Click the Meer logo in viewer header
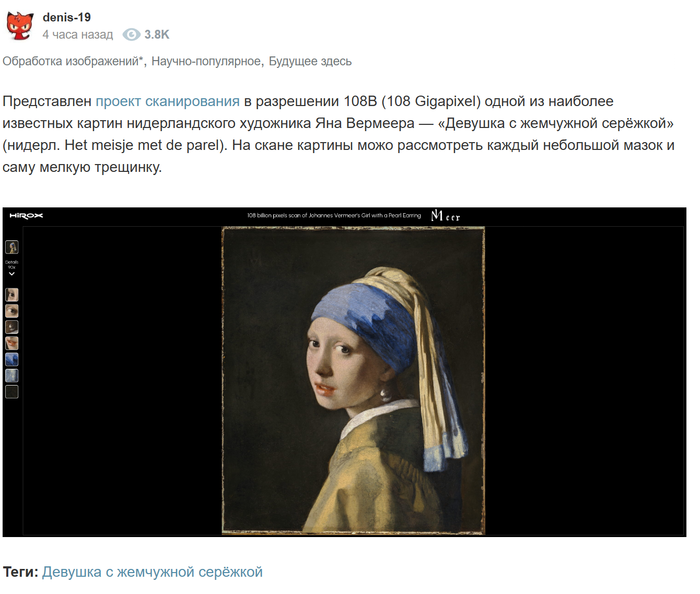 445,216
